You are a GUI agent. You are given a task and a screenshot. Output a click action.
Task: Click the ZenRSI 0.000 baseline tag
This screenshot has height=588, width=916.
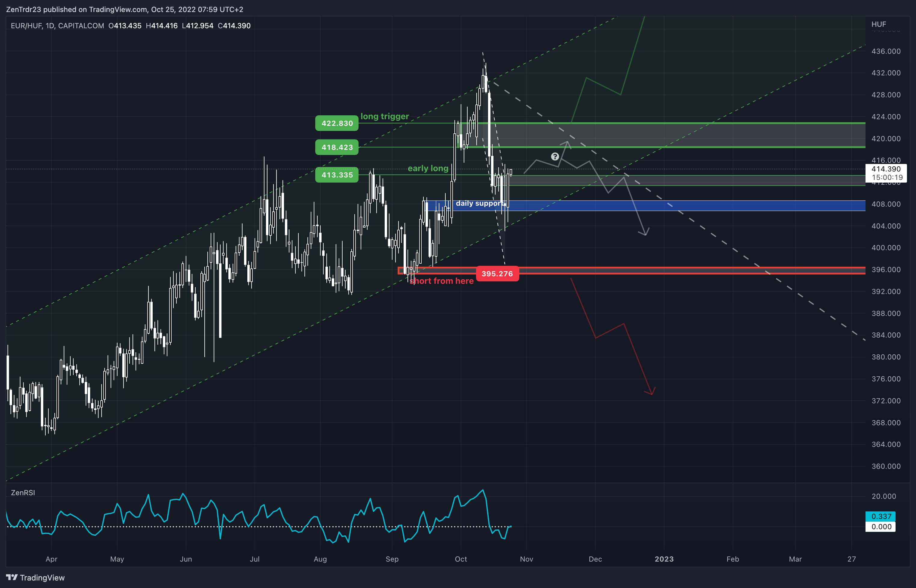[x=881, y=526]
